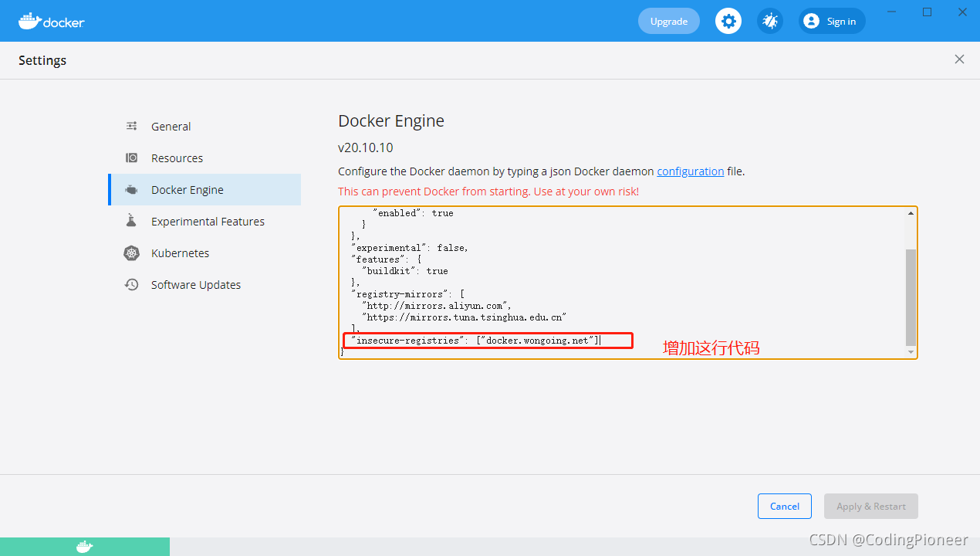Click the Docker Engine heading
The height and width of the screenshot is (556, 980).
pos(391,121)
